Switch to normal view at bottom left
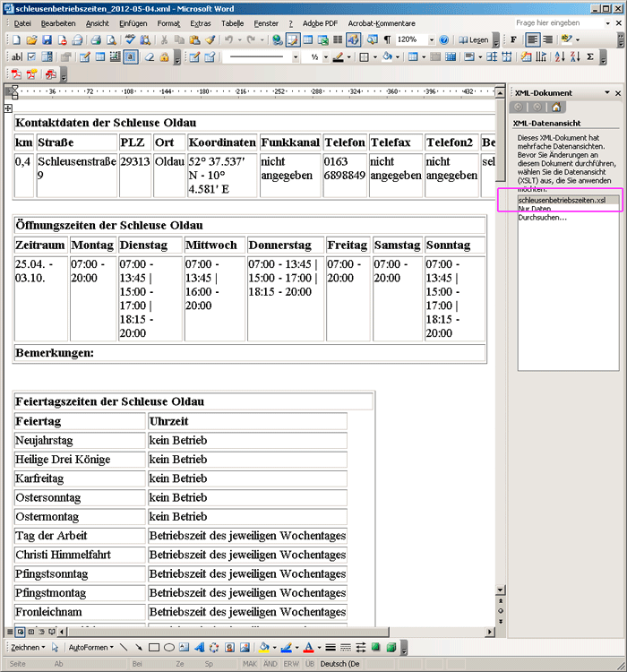The image size is (627, 672). click(10, 632)
